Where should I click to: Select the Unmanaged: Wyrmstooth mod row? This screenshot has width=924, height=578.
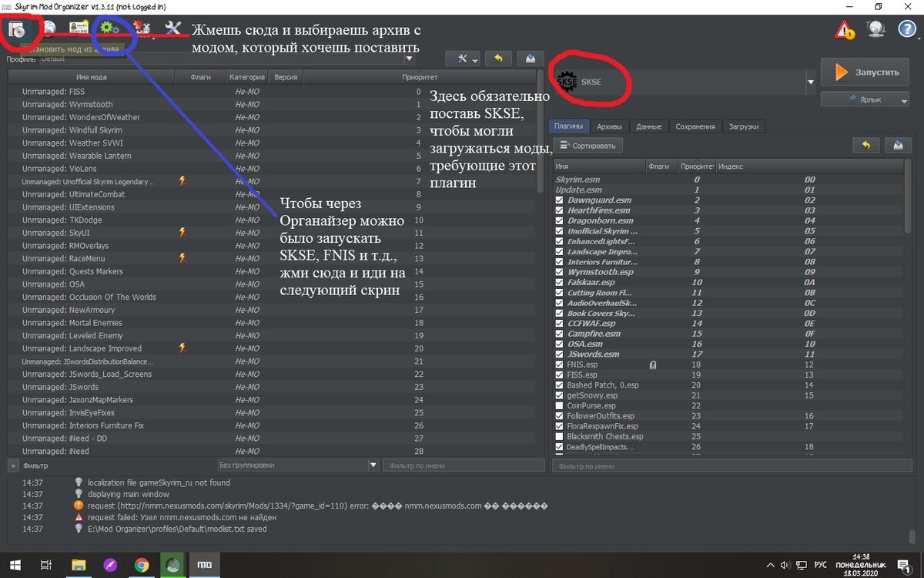271,104
